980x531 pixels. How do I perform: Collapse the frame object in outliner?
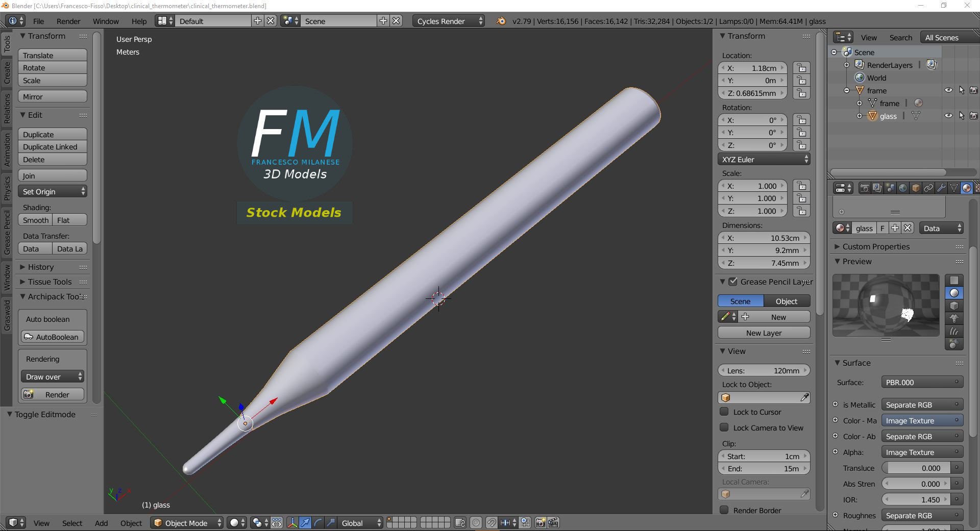point(847,90)
